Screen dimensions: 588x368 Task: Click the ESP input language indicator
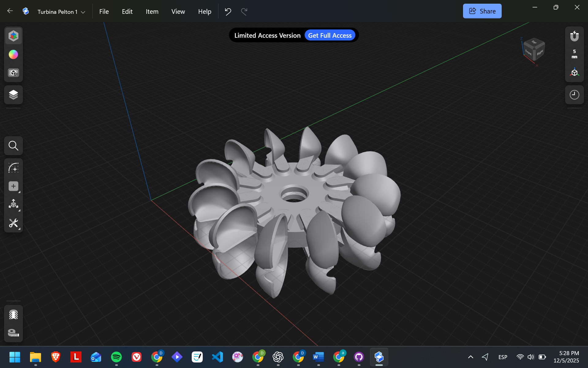503,357
